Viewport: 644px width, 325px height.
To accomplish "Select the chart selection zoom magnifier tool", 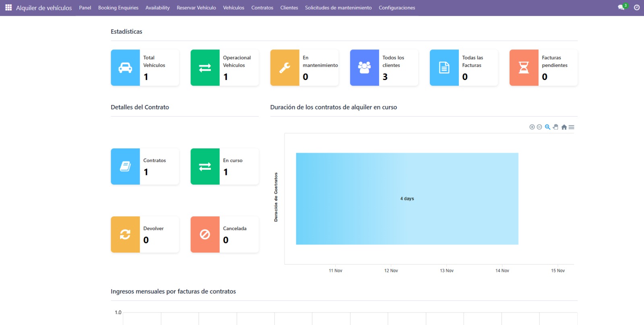I will [547, 127].
